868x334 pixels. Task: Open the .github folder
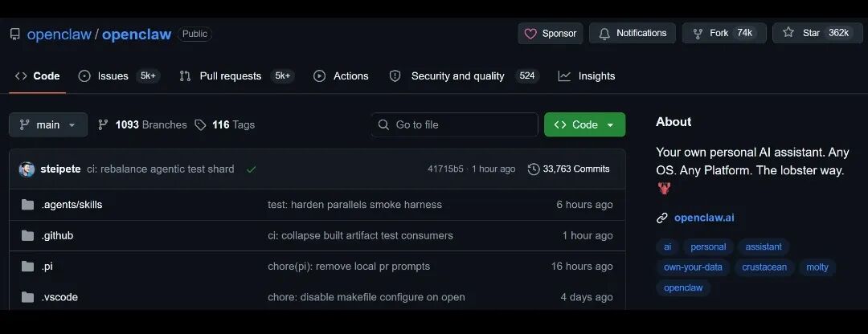click(x=57, y=236)
